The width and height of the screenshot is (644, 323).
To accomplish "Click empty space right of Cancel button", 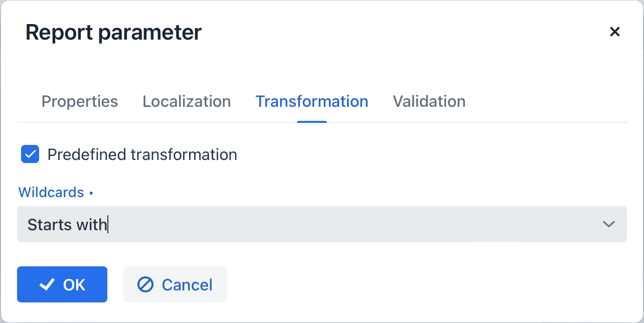I will click(401, 284).
